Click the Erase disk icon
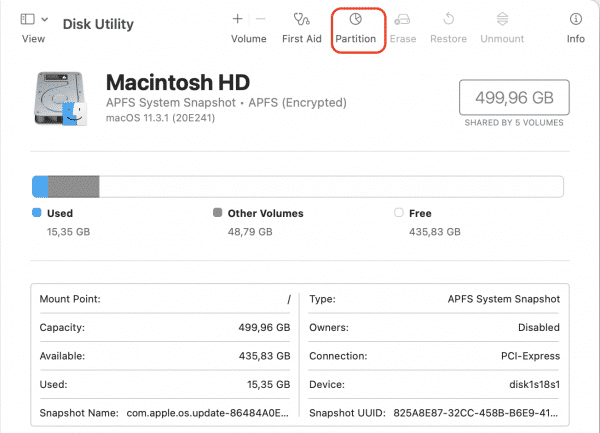The image size is (600, 433). 403,19
